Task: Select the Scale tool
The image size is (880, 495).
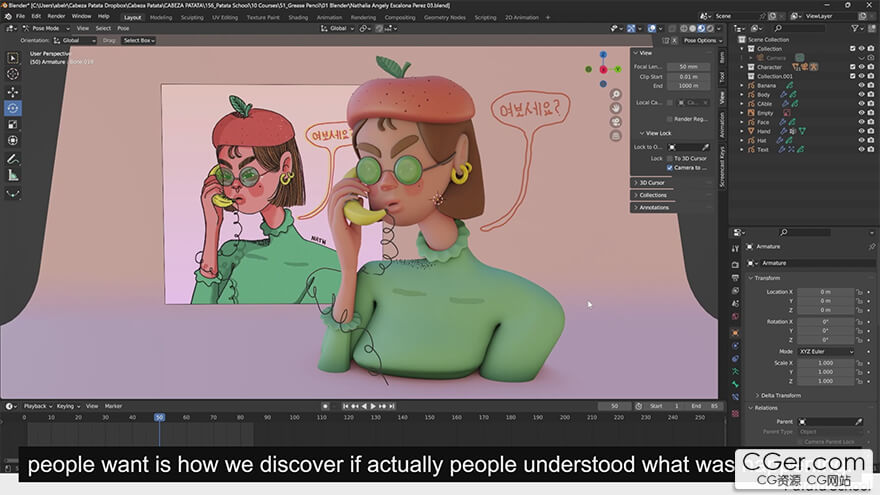Action: (x=12, y=124)
